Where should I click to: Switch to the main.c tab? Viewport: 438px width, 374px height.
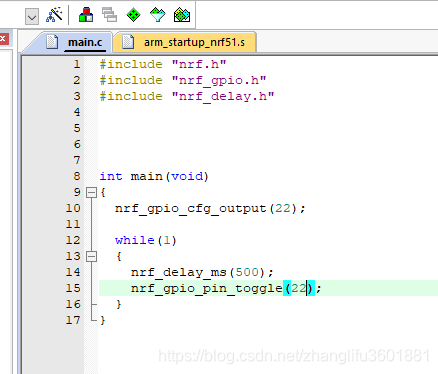tap(85, 42)
